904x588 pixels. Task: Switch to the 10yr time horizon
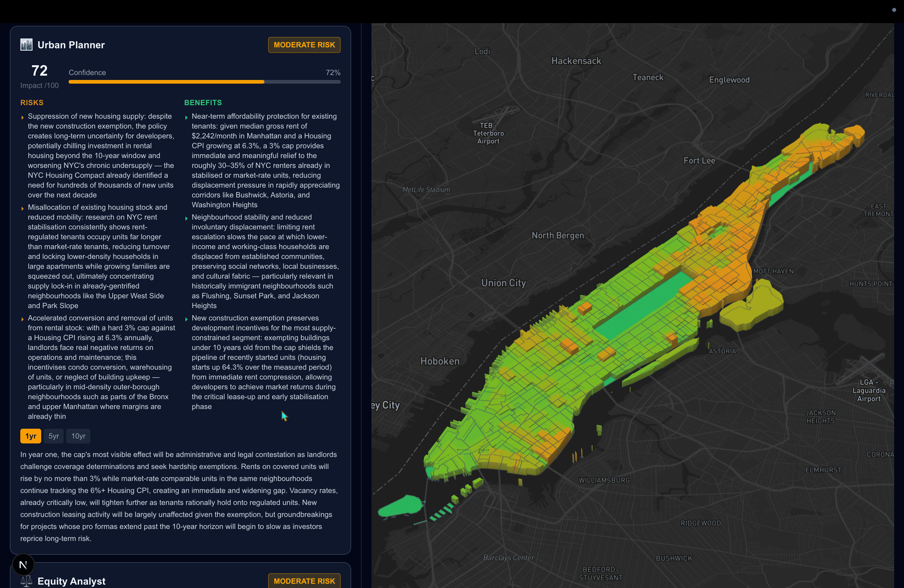78,436
